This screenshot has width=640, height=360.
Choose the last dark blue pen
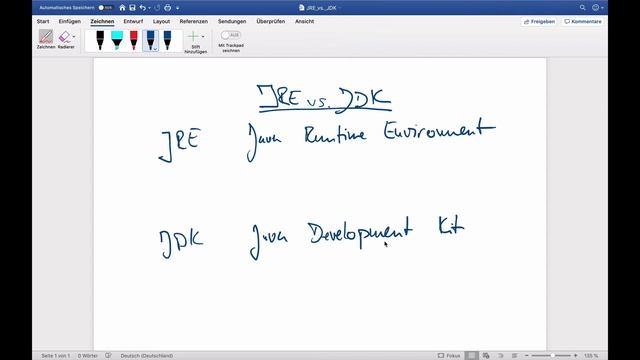pos(167,40)
